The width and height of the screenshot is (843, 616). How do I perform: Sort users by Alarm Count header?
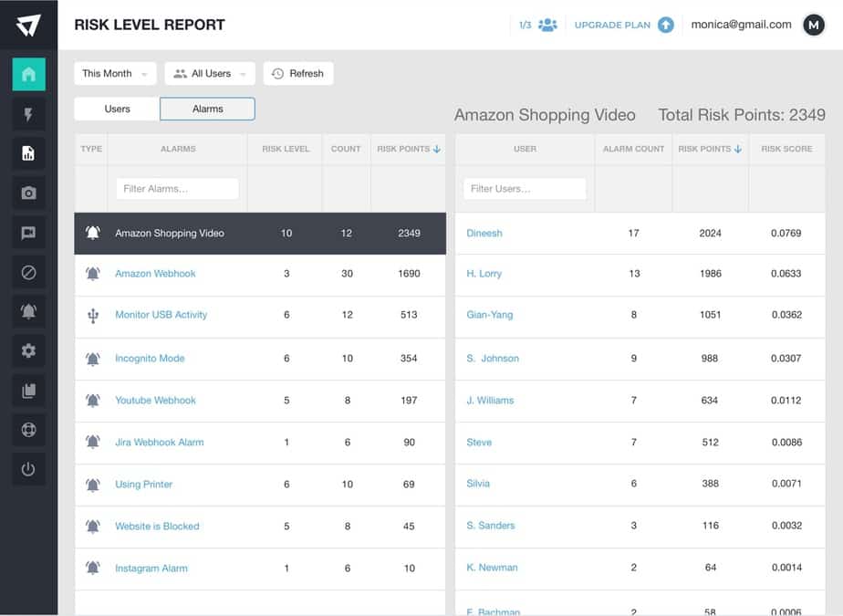[x=633, y=149]
